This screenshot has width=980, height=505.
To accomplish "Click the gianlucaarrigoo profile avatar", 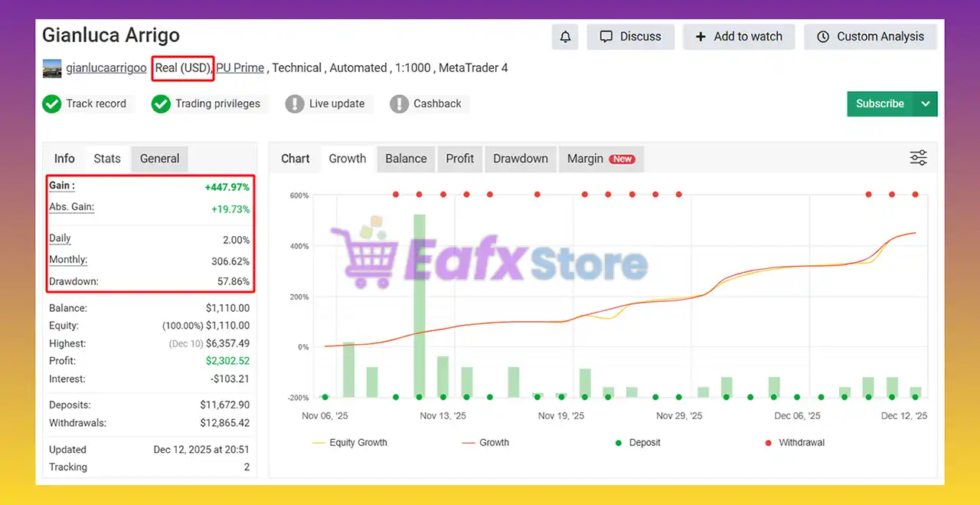I will pos(52,68).
